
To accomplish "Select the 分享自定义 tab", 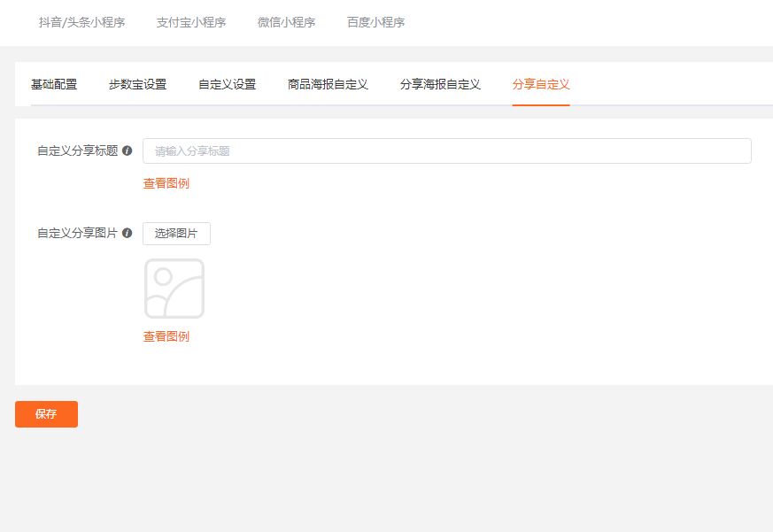I will coord(541,84).
